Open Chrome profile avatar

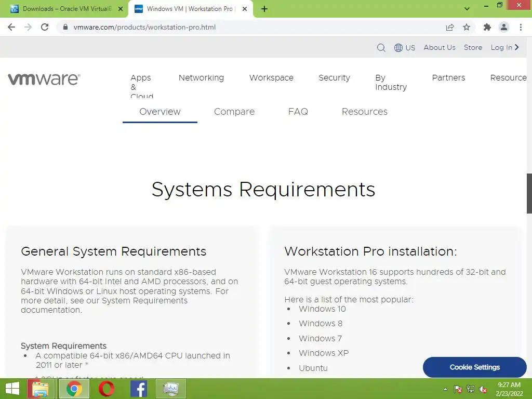click(x=504, y=27)
